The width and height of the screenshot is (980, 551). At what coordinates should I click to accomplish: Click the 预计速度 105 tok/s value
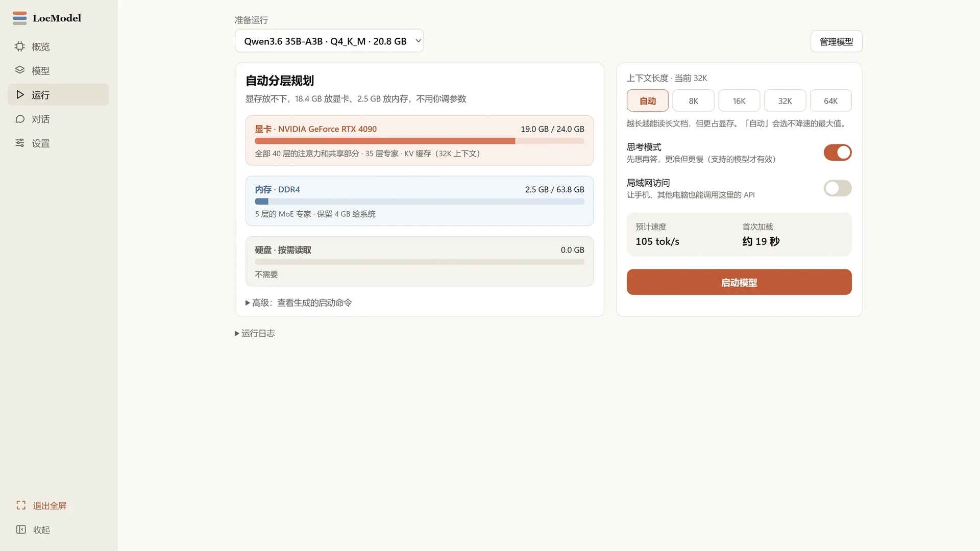[657, 241]
